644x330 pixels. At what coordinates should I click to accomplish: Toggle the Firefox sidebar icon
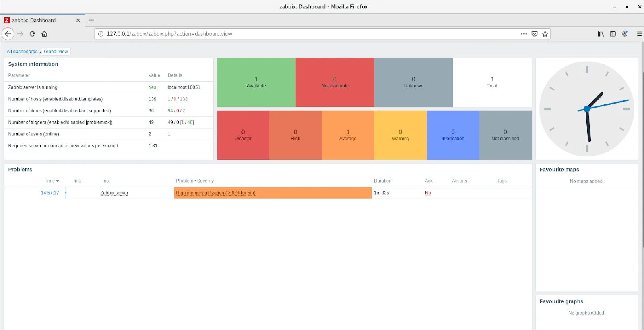613,34
